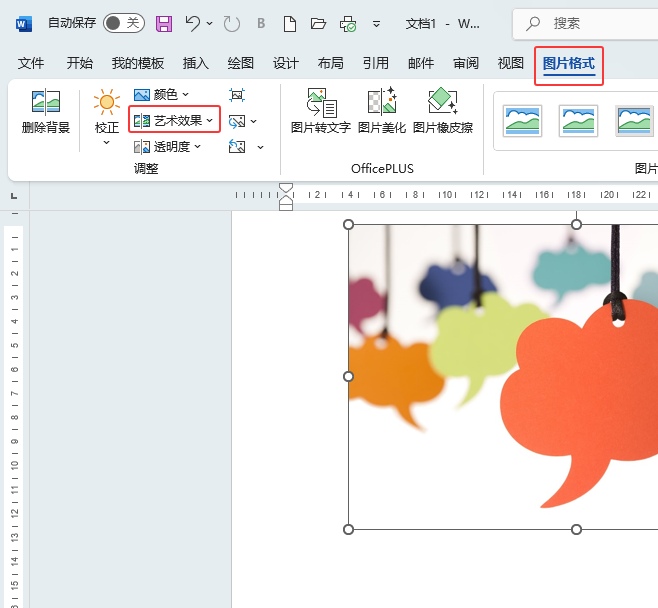
Task: Click the new blank document icon
Action: 289,23
